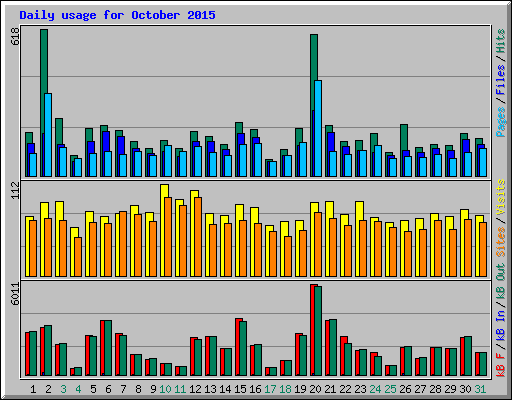Select day 12 on the x-axis
The width and height of the screenshot is (512, 400).
click(195, 389)
